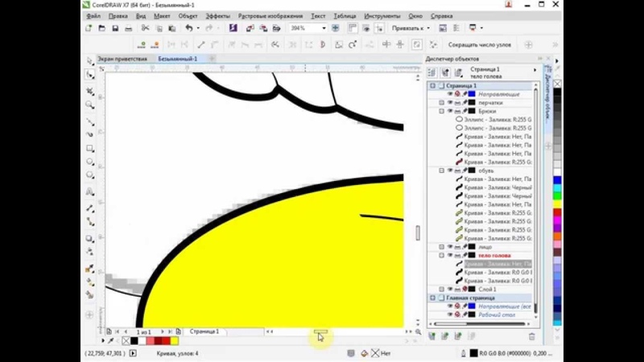Select the Pick tool arrow
This screenshot has width=644, height=362.
[90, 61]
